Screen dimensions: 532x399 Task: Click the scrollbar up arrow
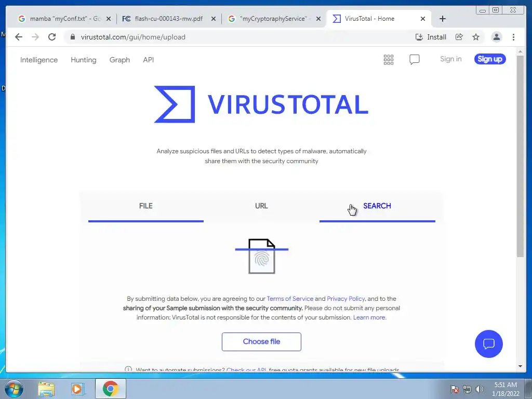520,51
